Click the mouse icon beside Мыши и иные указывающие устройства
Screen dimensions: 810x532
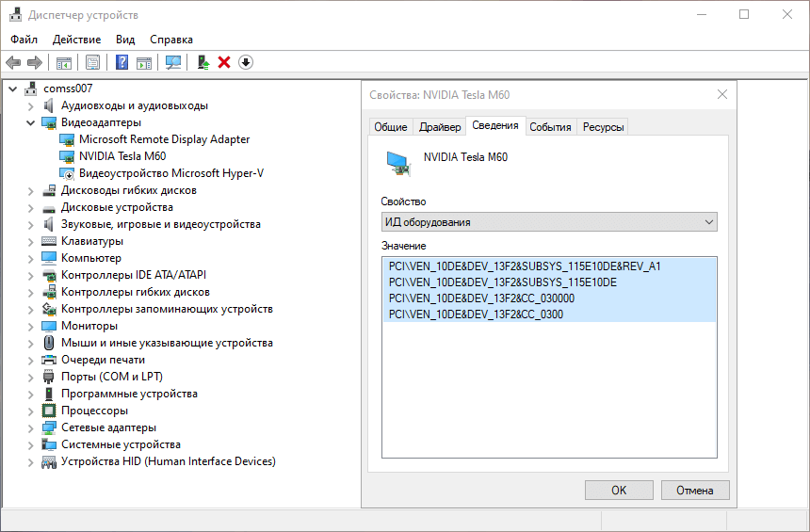(49, 343)
